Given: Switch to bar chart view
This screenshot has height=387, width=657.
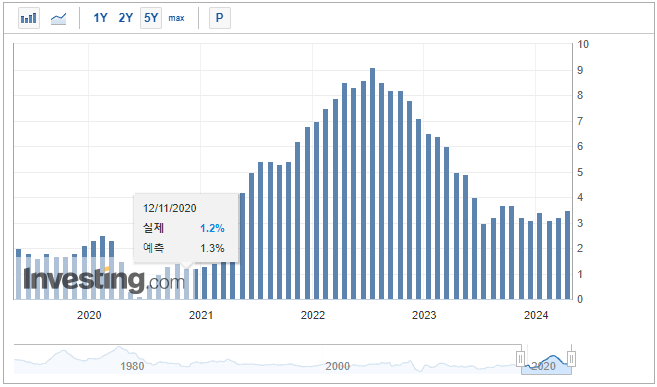Looking at the screenshot, I should (x=29, y=18).
